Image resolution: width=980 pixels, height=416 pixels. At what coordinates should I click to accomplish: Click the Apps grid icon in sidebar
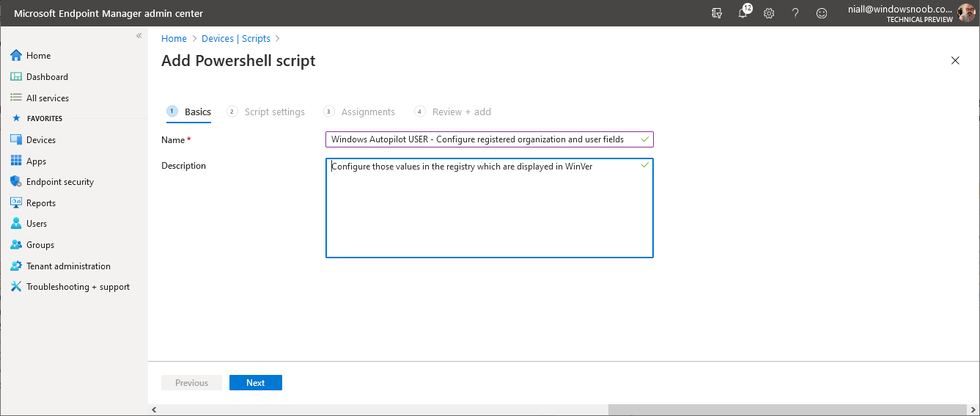point(16,161)
